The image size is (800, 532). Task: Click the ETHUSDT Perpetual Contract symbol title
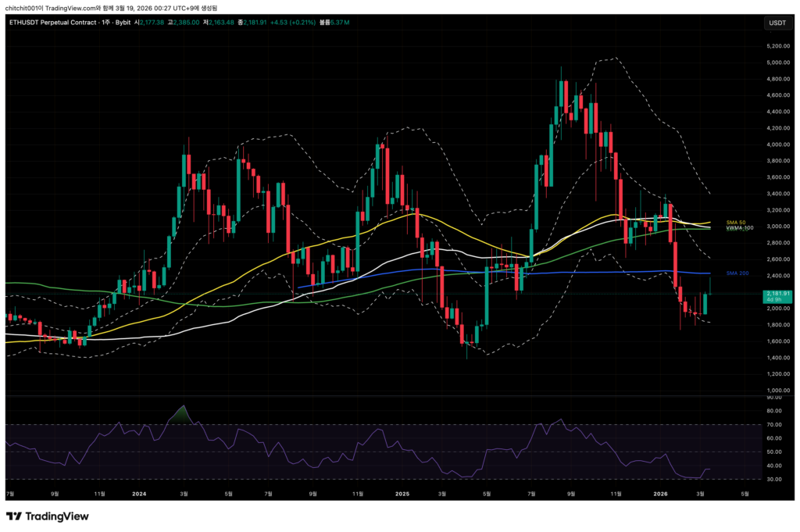point(52,23)
